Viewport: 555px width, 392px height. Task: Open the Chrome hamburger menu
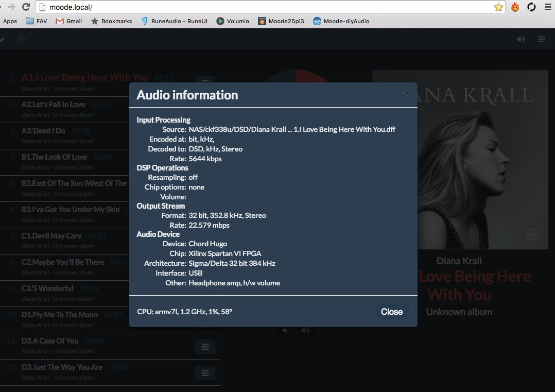tap(548, 7)
